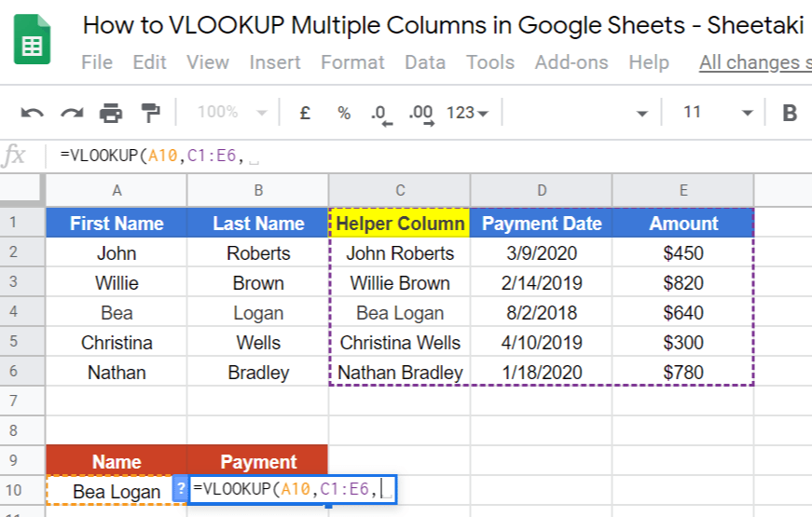Click the Nathan Bradley cell
Viewport: 812px width, 517px height.
(x=400, y=372)
